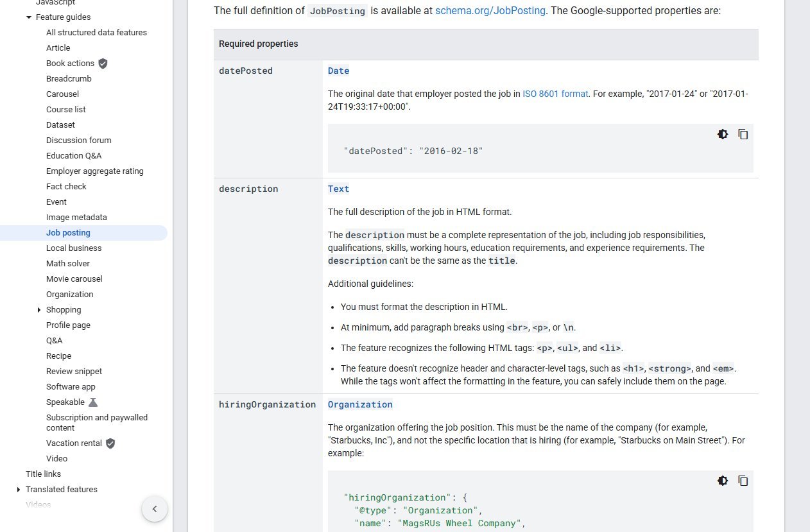Copy the datePosted code sample
The width and height of the screenshot is (810, 532).
pyautogui.click(x=743, y=134)
